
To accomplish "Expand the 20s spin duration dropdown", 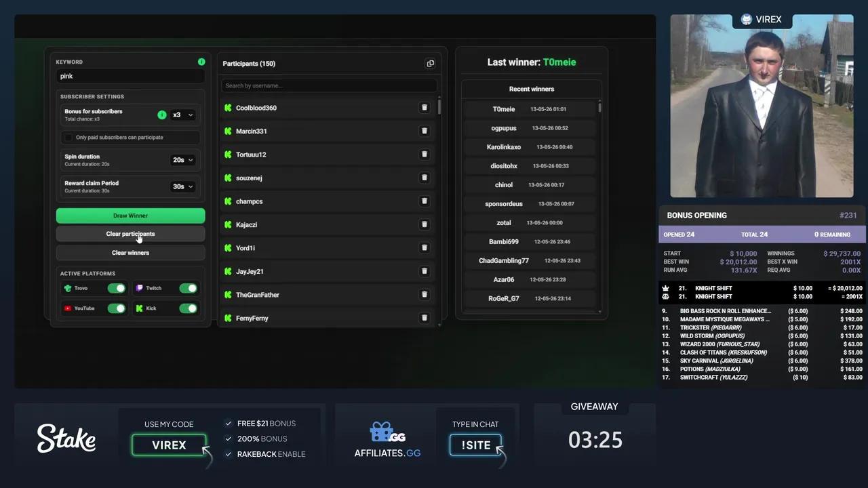I will click(182, 160).
